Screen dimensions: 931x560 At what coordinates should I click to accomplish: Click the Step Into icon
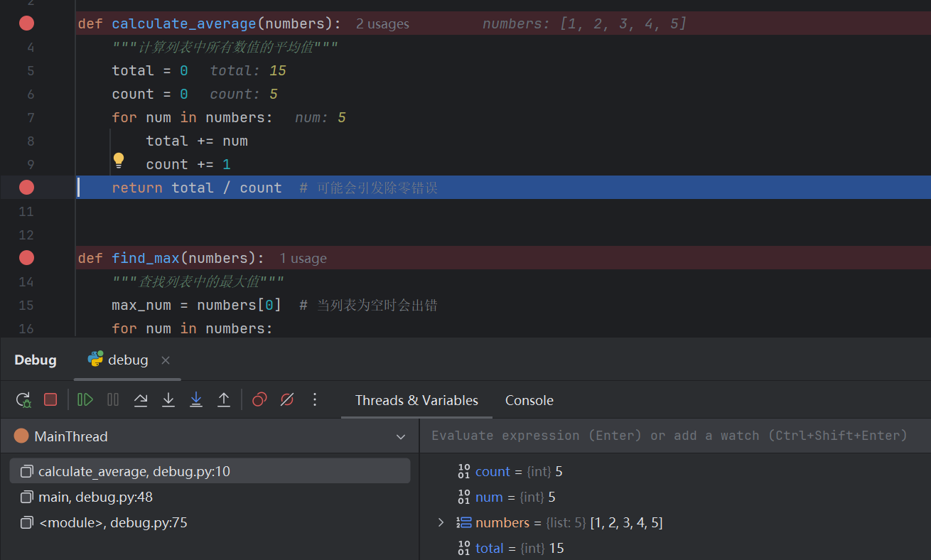point(168,399)
